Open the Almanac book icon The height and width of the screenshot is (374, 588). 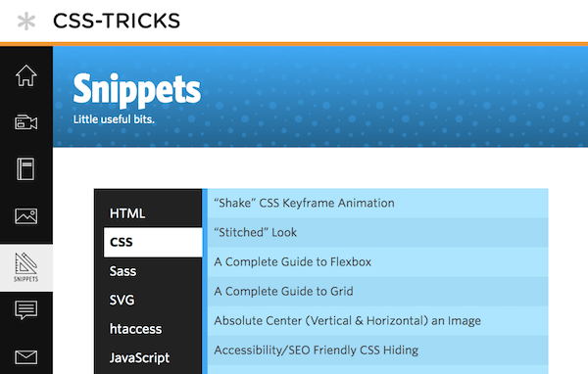point(25,169)
